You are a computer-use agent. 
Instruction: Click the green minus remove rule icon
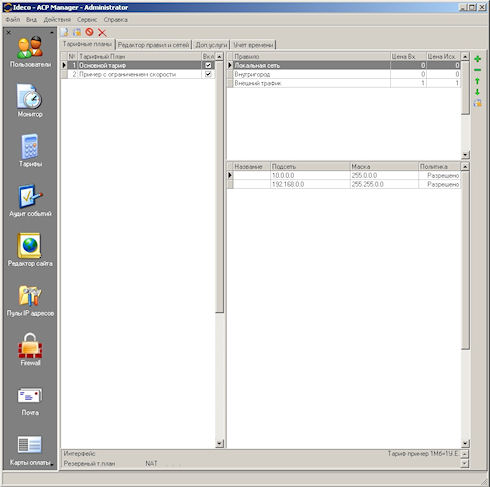coord(477,70)
